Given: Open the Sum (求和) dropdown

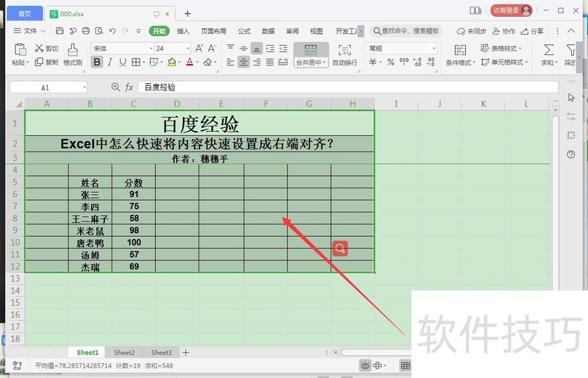Looking at the screenshot, I should point(549,54).
